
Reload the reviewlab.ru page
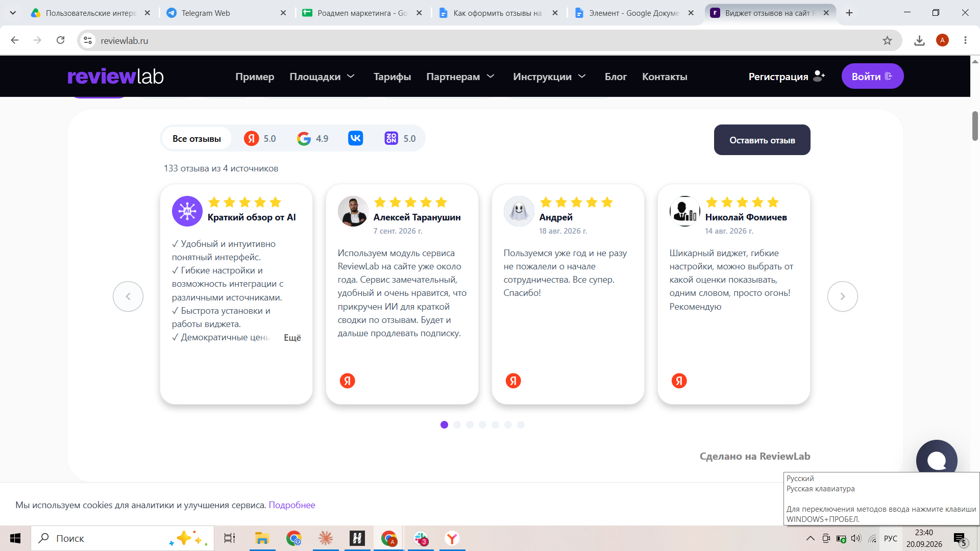pos(60,40)
